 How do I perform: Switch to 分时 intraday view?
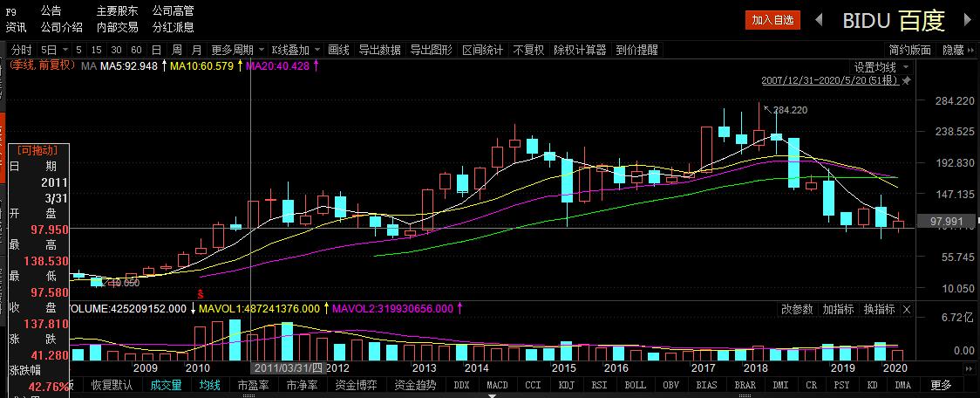coord(21,50)
